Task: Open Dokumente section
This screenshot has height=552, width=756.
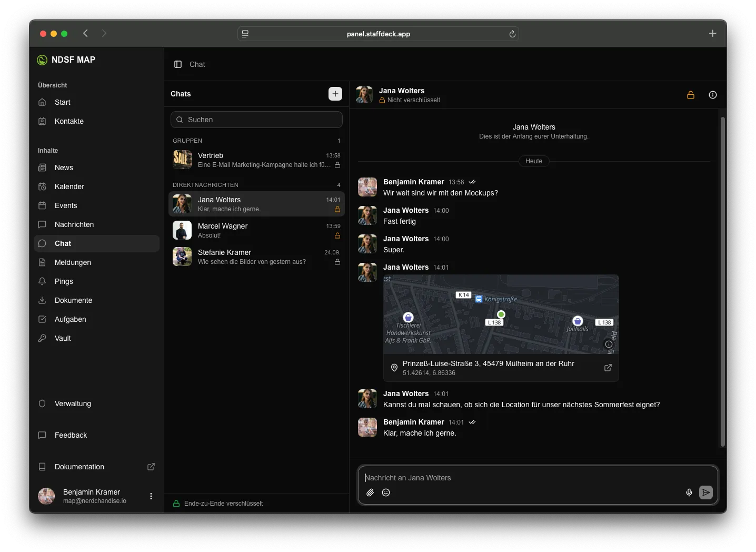Action: coord(97,300)
